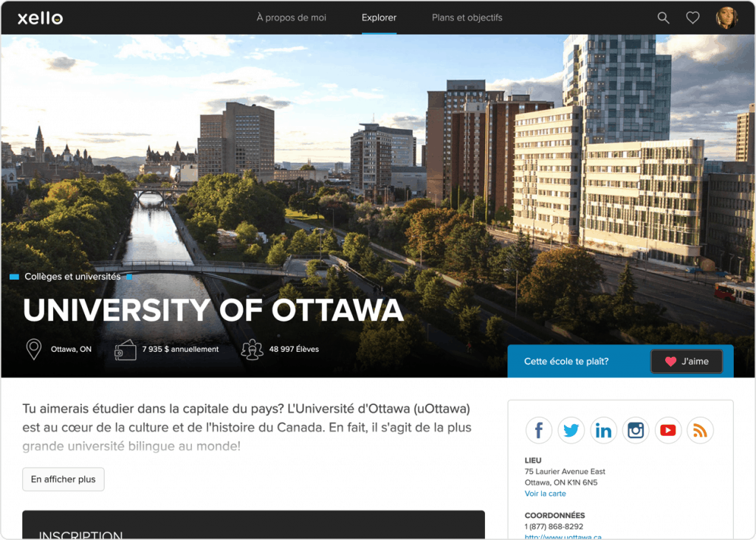Screen dimensions: 756x540
Task: Open Voir la carte link
Action: (545, 493)
